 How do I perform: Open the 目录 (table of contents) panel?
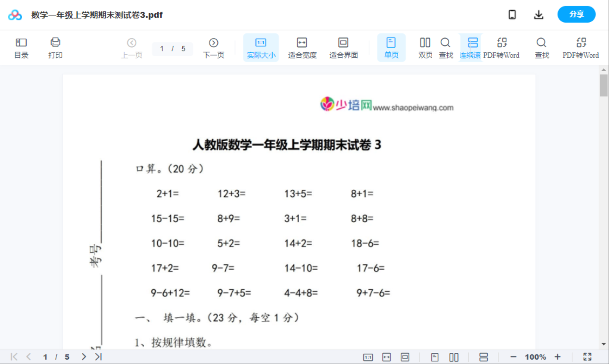21,47
